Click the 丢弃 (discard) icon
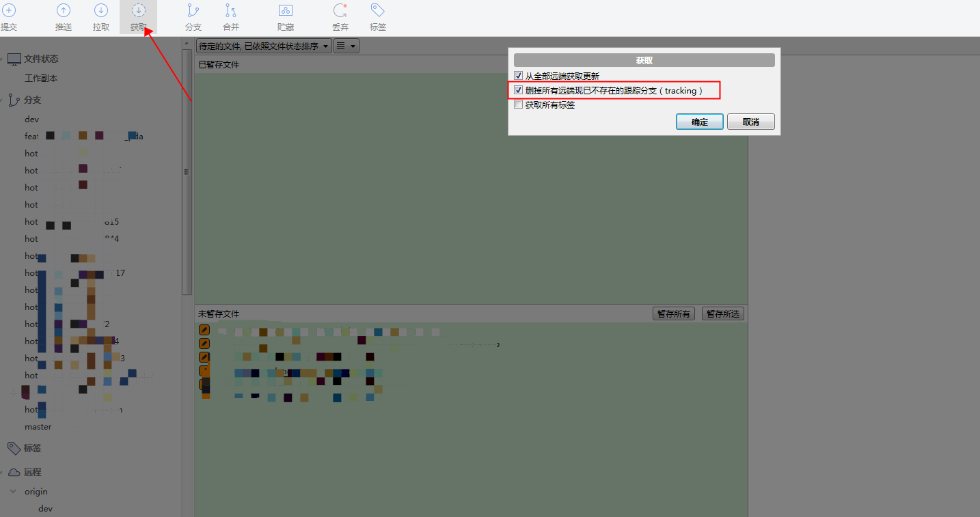The width and height of the screenshot is (980, 517). point(340,17)
